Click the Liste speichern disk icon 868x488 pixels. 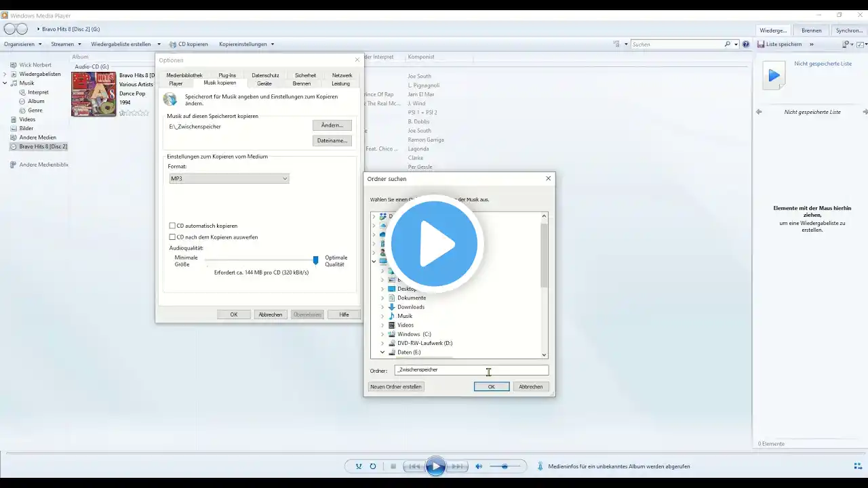[x=760, y=44]
